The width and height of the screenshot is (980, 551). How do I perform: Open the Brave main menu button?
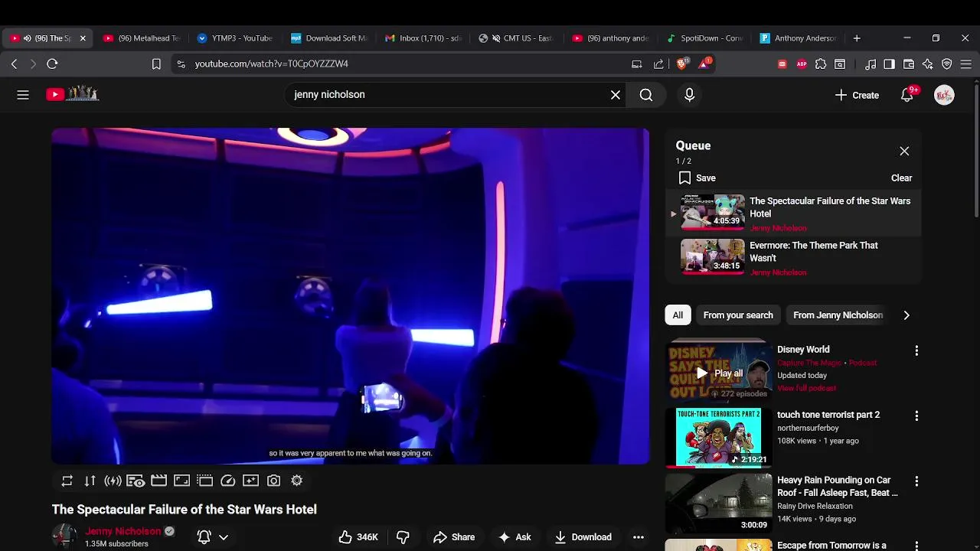966,64
